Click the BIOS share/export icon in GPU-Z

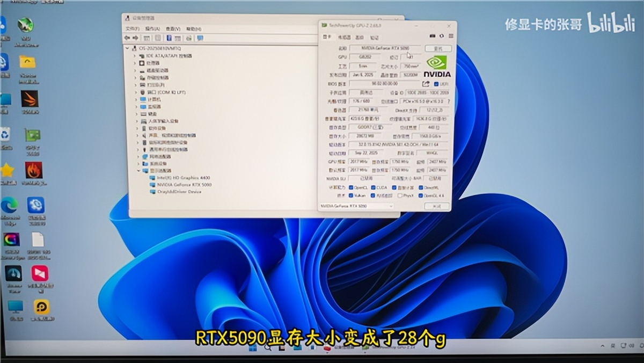(x=426, y=84)
